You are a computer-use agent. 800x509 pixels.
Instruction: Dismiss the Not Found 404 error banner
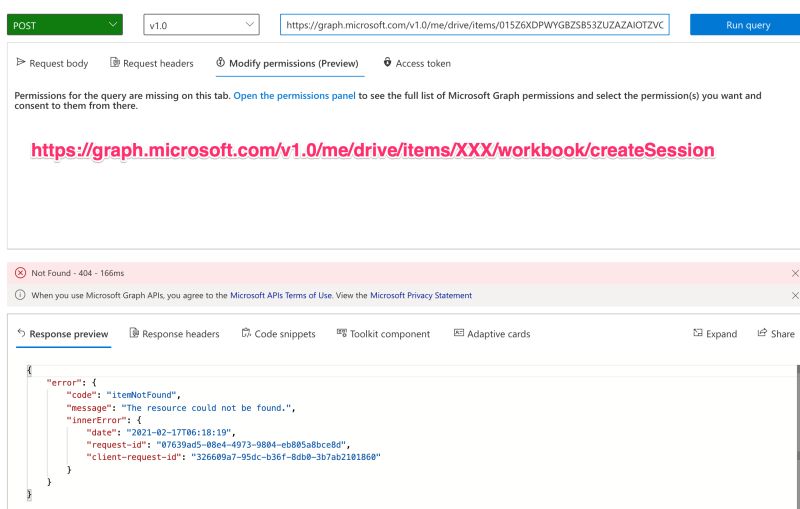pos(794,273)
